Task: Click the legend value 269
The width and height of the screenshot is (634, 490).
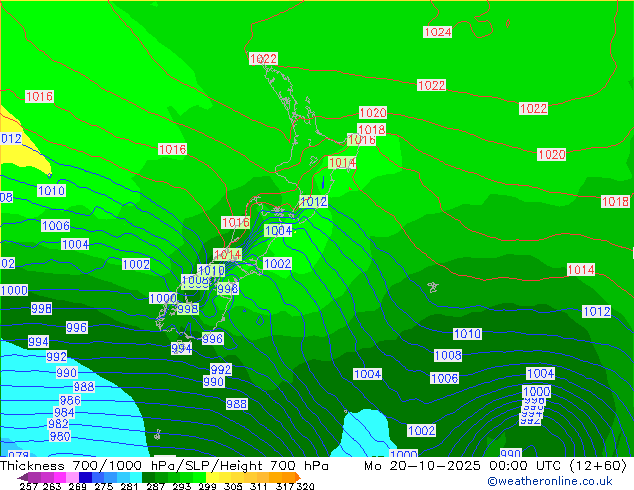Action: (78, 486)
